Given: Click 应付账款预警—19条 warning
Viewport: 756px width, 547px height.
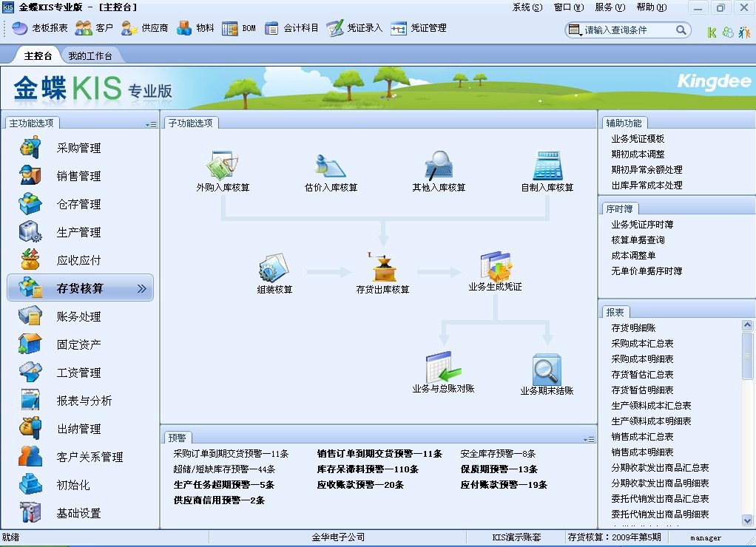Looking at the screenshot, I should pyautogui.click(x=504, y=484).
